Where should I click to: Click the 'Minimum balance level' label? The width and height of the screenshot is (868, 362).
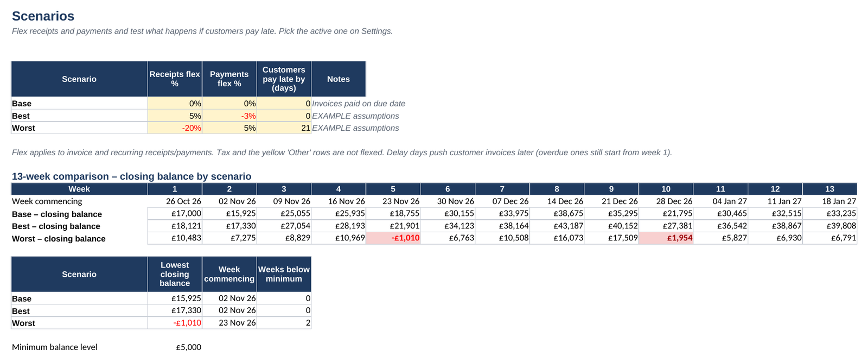click(x=55, y=347)
